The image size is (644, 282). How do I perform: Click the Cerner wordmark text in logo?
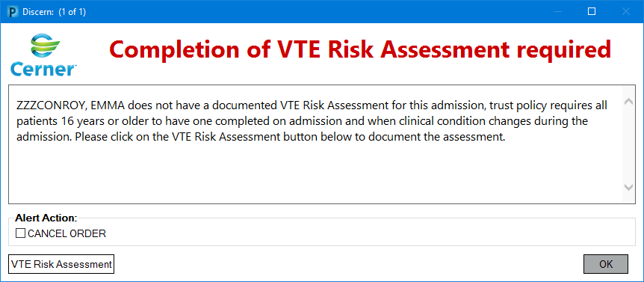[x=43, y=70]
